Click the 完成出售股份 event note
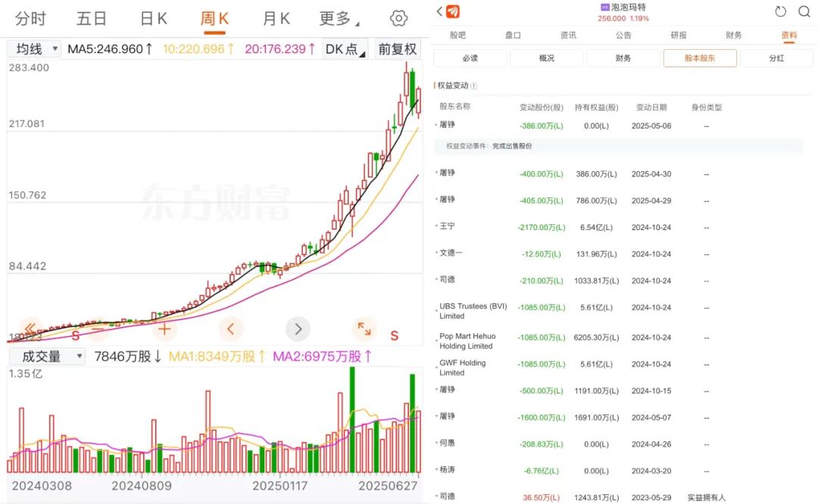818x504 pixels. click(x=512, y=146)
